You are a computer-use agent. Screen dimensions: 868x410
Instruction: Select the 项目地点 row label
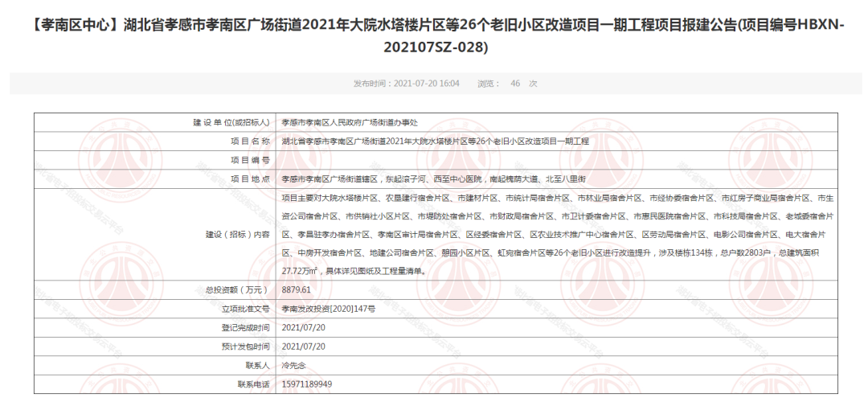click(250, 178)
